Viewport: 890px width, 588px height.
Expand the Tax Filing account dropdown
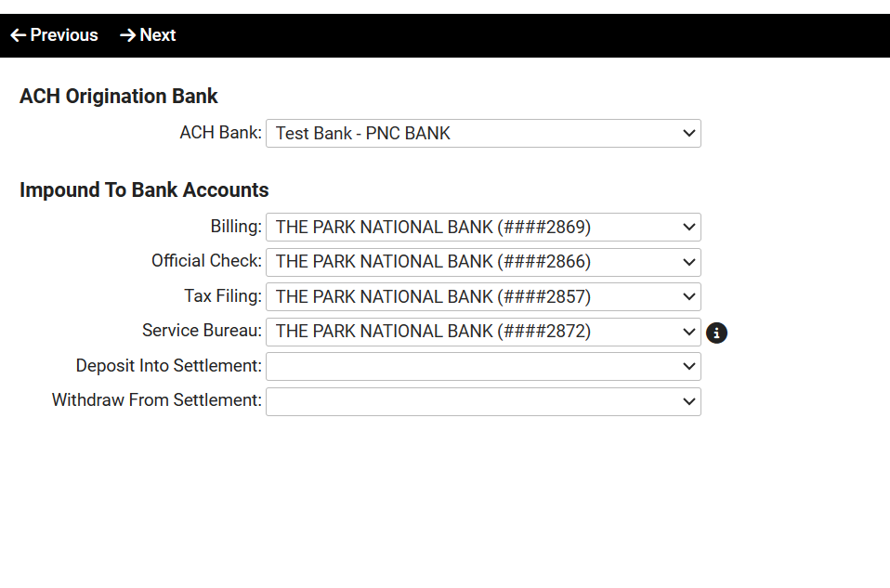[483, 297]
